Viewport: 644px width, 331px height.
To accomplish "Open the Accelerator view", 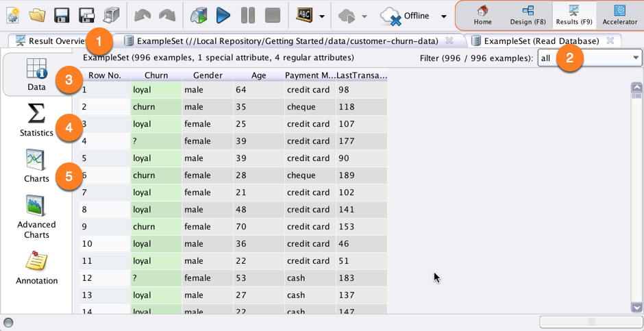I will (x=620, y=16).
